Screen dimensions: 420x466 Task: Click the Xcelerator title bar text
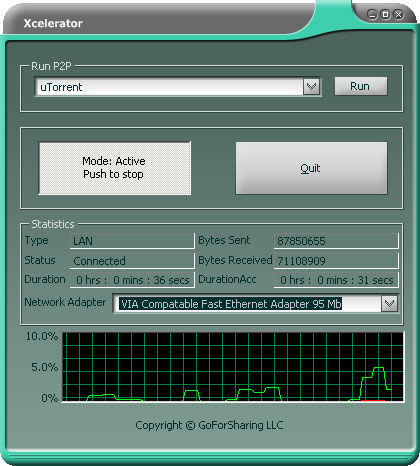click(53, 23)
